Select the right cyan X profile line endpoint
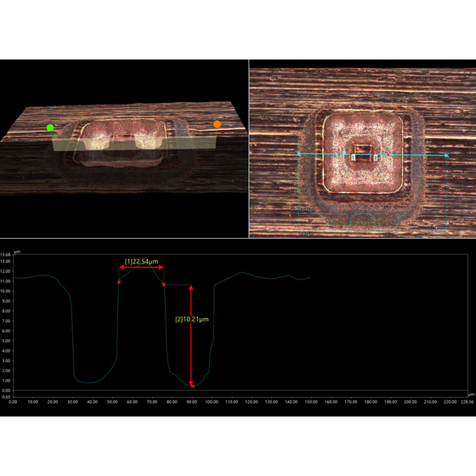476x476 pixels. coord(446,156)
